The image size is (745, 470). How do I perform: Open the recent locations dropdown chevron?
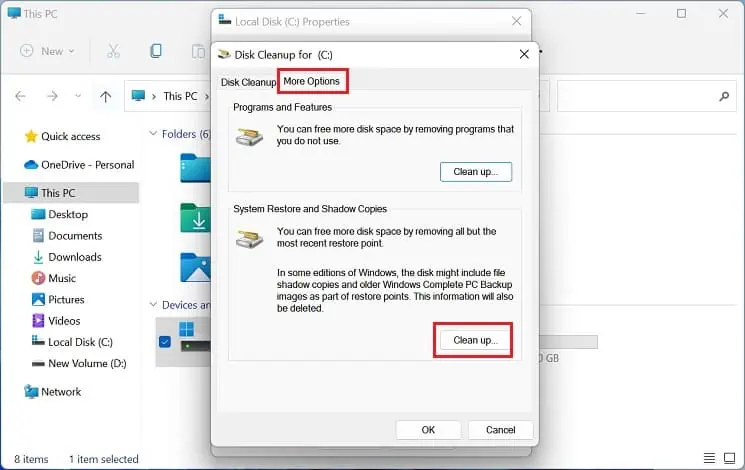pyautogui.click(x=78, y=96)
